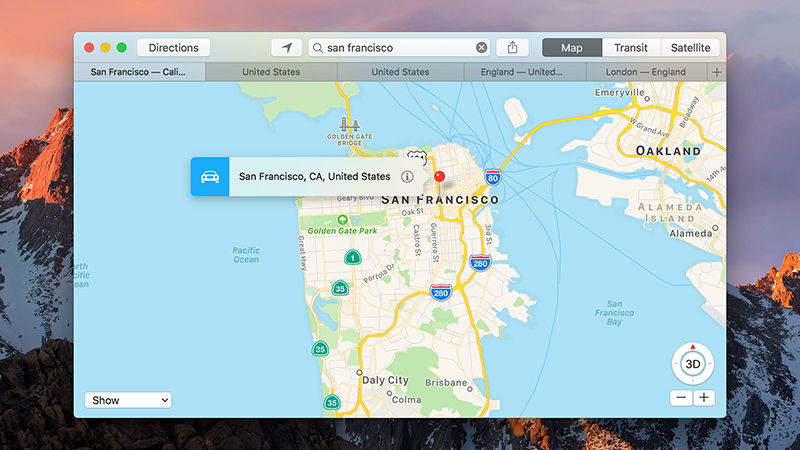Select the second United States tab
Screen dimensions: 800x450
401,72
